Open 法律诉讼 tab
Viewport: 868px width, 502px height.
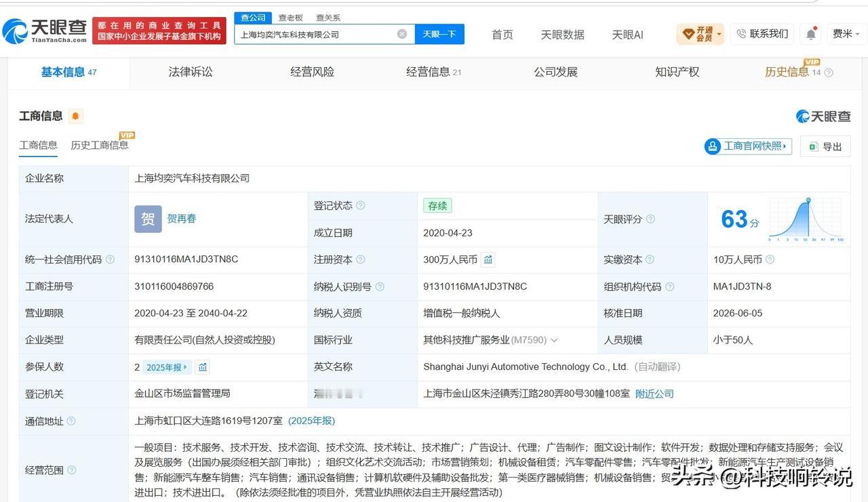coord(190,72)
